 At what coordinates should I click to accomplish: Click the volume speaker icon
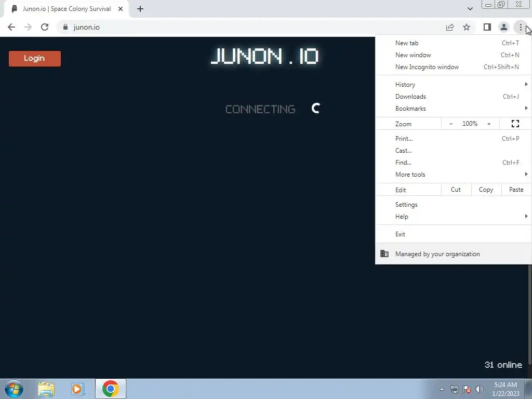click(x=480, y=389)
